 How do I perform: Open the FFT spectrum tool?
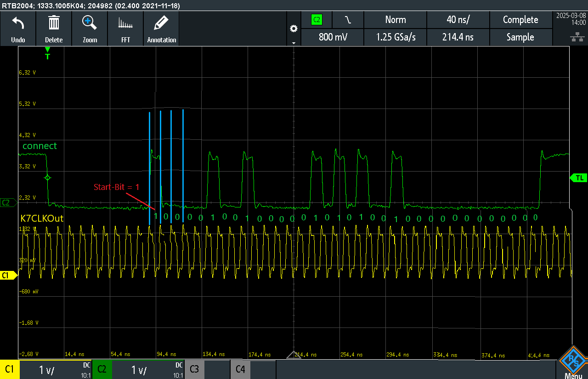[125, 29]
